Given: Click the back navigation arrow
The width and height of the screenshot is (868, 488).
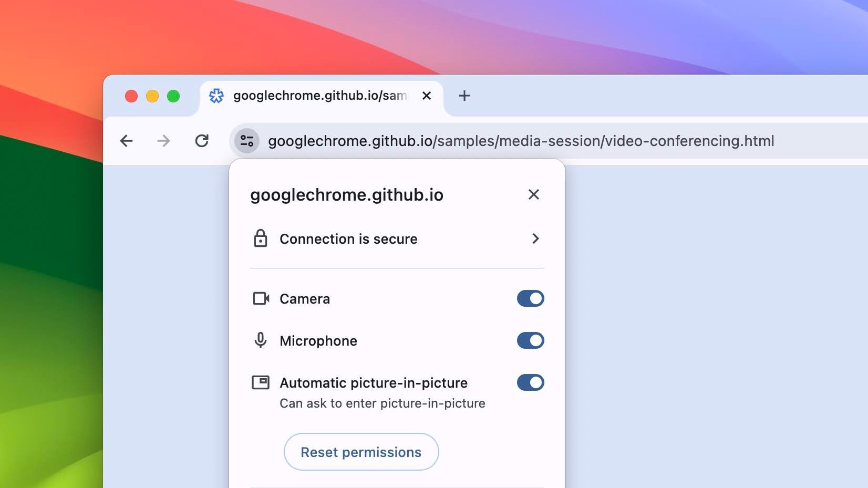Looking at the screenshot, I should coord(126,141).
